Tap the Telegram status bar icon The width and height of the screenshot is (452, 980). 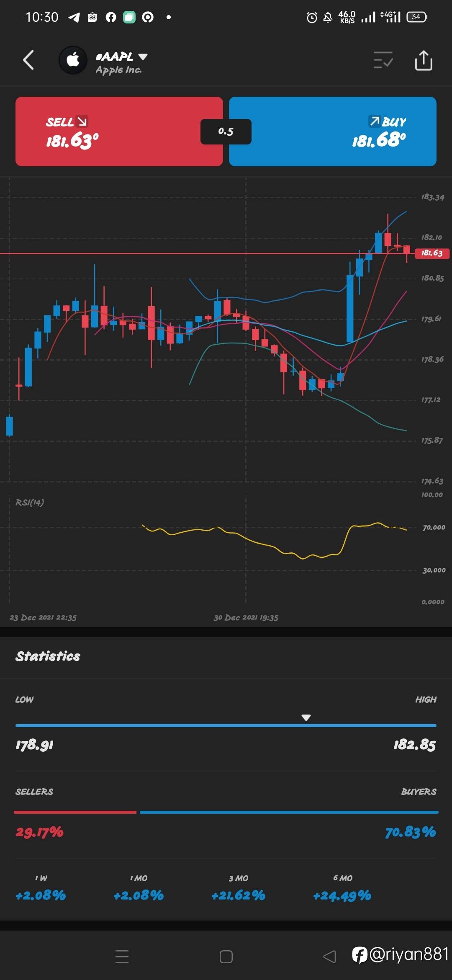(x=74, y=17)
